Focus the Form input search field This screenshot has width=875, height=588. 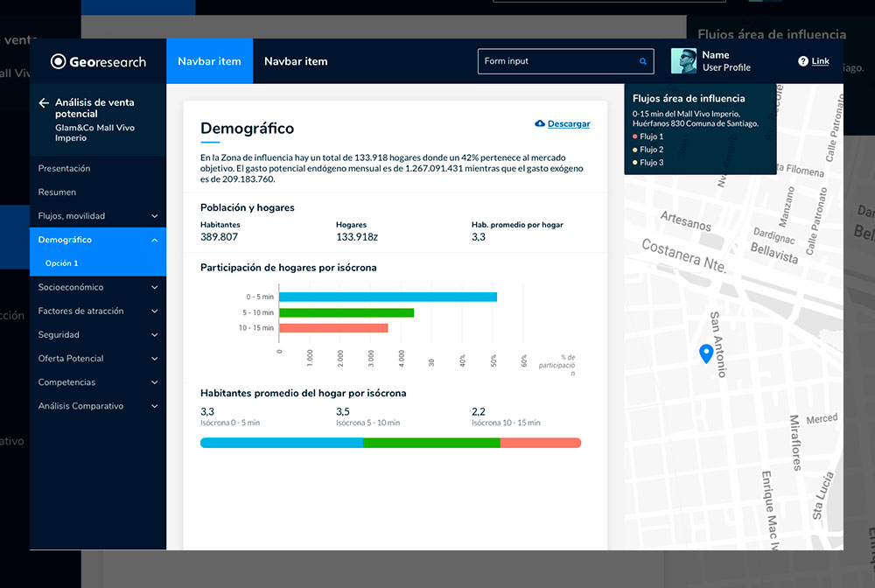tap(566, 61)
